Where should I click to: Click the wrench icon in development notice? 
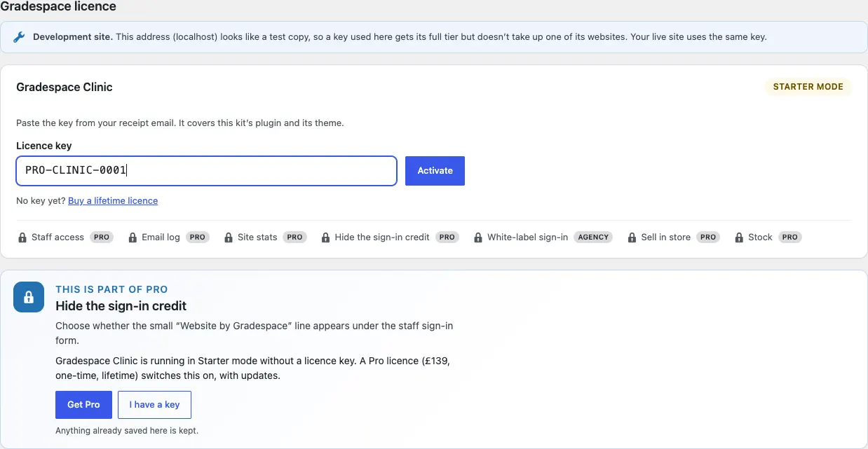click(20, 37)
